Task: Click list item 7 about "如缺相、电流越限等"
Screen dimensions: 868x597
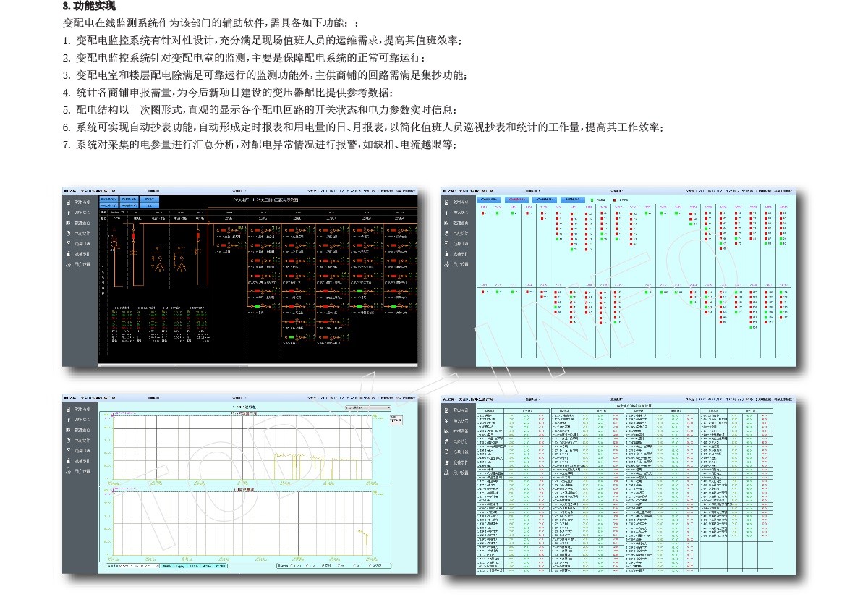Action: (x=260, y=145)
